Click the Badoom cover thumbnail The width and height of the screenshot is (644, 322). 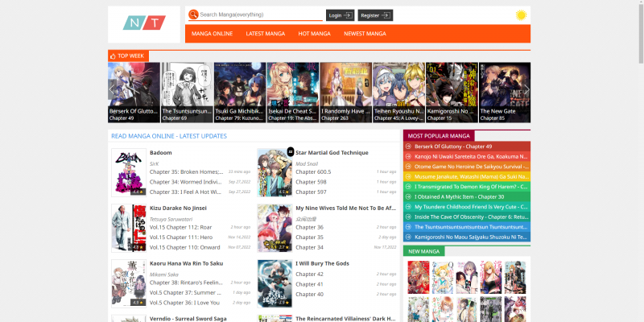pos(129,172)
